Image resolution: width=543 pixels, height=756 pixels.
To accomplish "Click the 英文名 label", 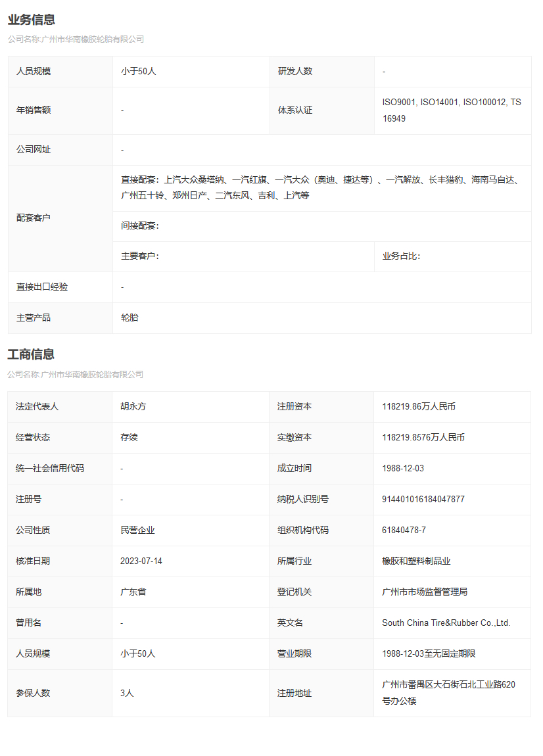I will click(291, 623).
